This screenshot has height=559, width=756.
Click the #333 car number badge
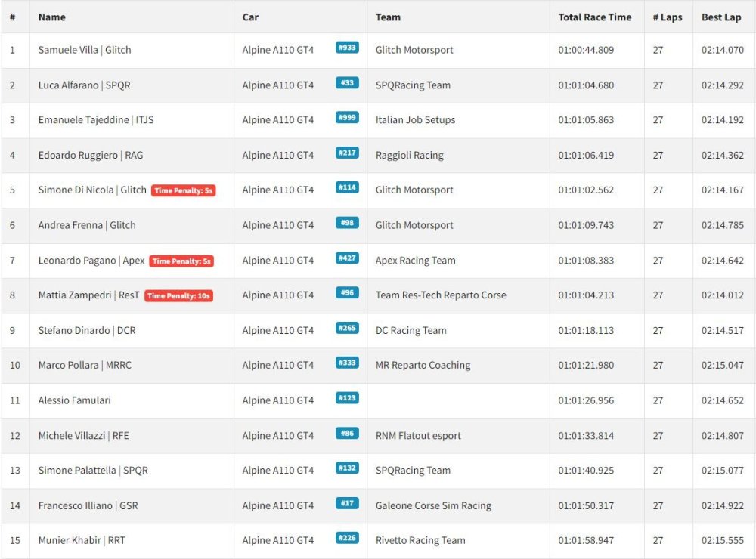[347, 363]
